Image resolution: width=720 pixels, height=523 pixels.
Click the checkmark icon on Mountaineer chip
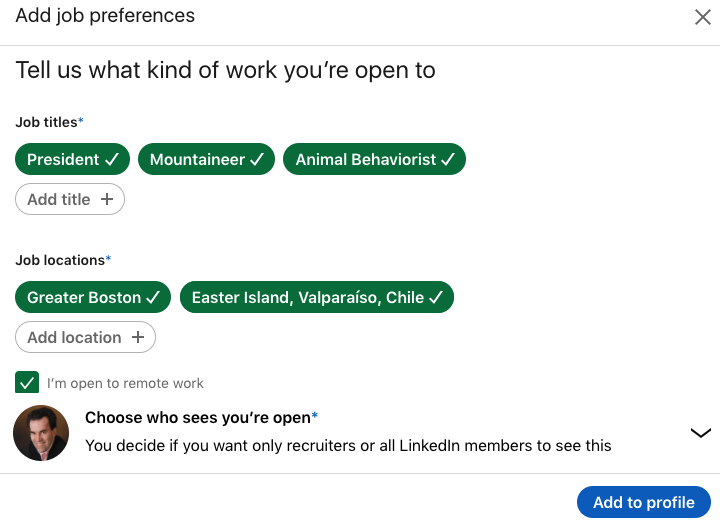pos(257,160)
